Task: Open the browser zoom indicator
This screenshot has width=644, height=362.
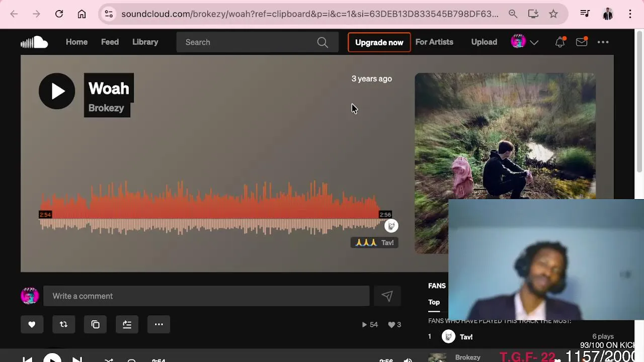Action: tap(513, 14)
